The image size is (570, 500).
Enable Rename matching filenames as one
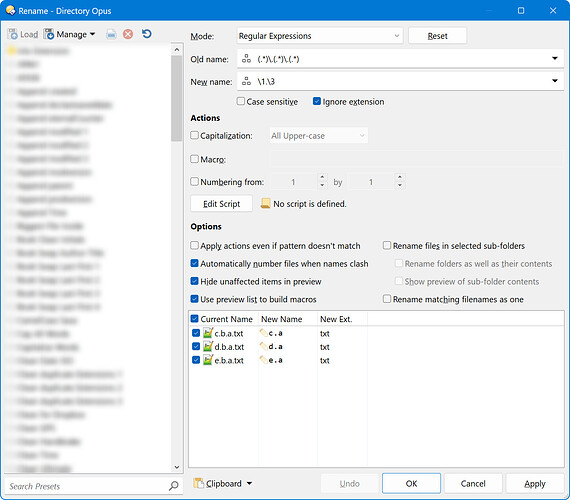387,299
